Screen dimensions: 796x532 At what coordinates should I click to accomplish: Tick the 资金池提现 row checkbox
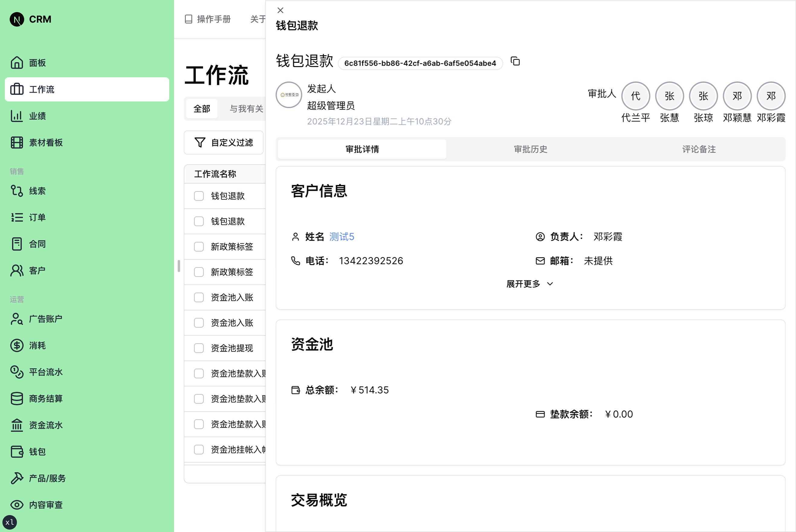(x=199, y=348)
